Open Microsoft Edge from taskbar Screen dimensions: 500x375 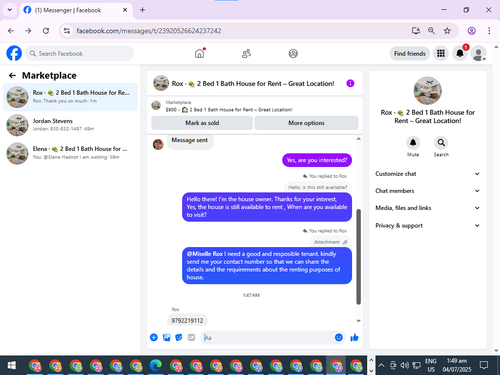click(156, 365)
